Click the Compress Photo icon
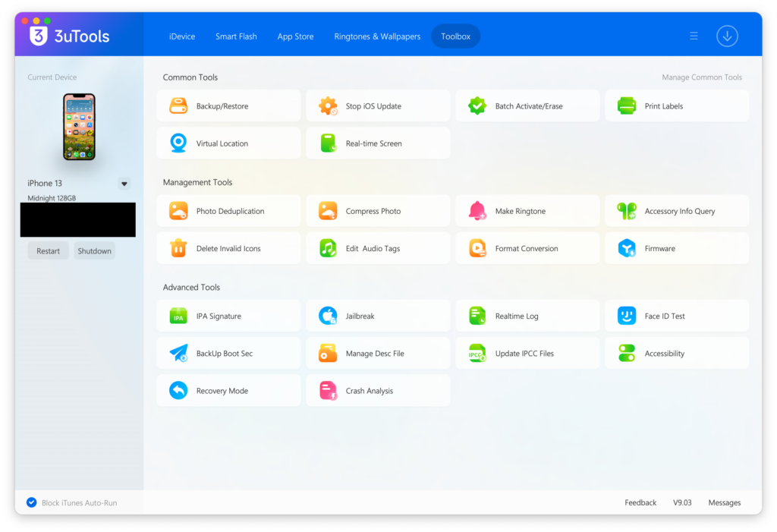The width and height of the screenshot is (777, 532). pos(328,211)
